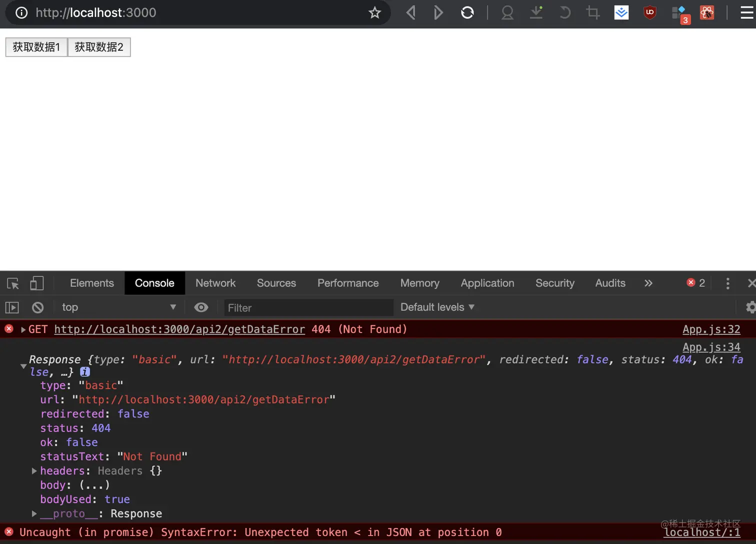The image size is (756, 544).
Task: Click the undo arrow icon in browser toolbar
Action: pos(565,12)
